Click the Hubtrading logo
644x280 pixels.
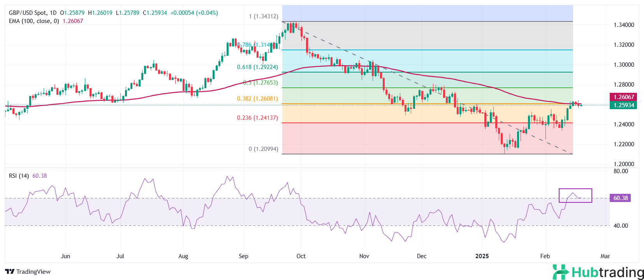click(x=598, y=272)
